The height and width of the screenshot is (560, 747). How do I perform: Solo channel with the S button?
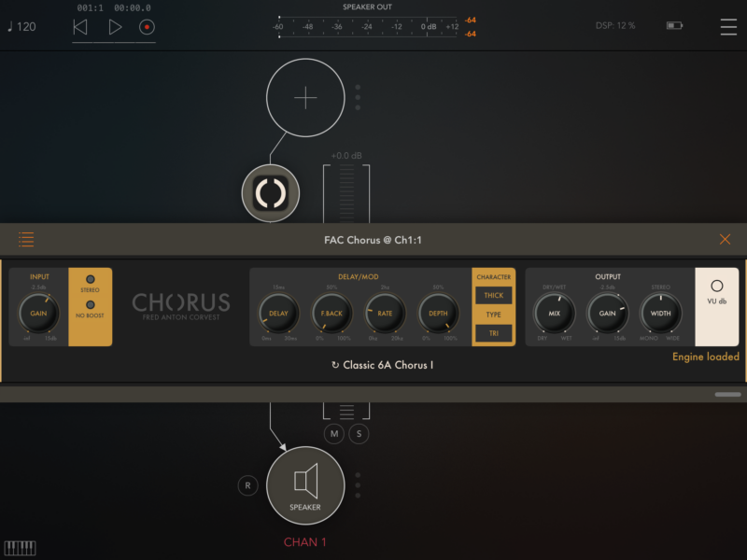[359, 434]
